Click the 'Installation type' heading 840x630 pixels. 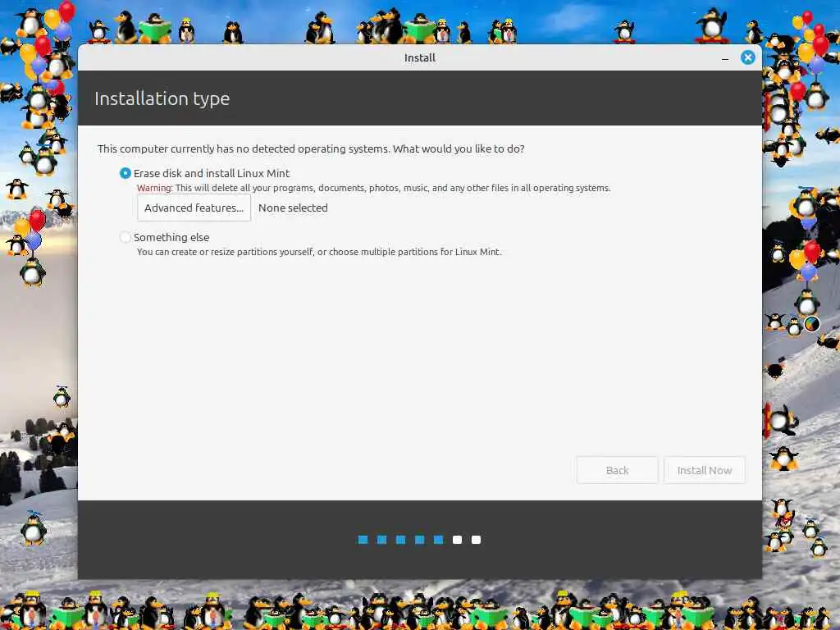(x=162, y=98)
